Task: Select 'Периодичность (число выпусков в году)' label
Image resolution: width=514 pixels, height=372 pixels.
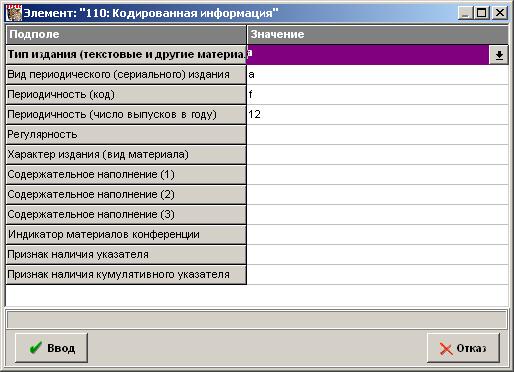Action: pyautogui.click(x=126, y=115)
